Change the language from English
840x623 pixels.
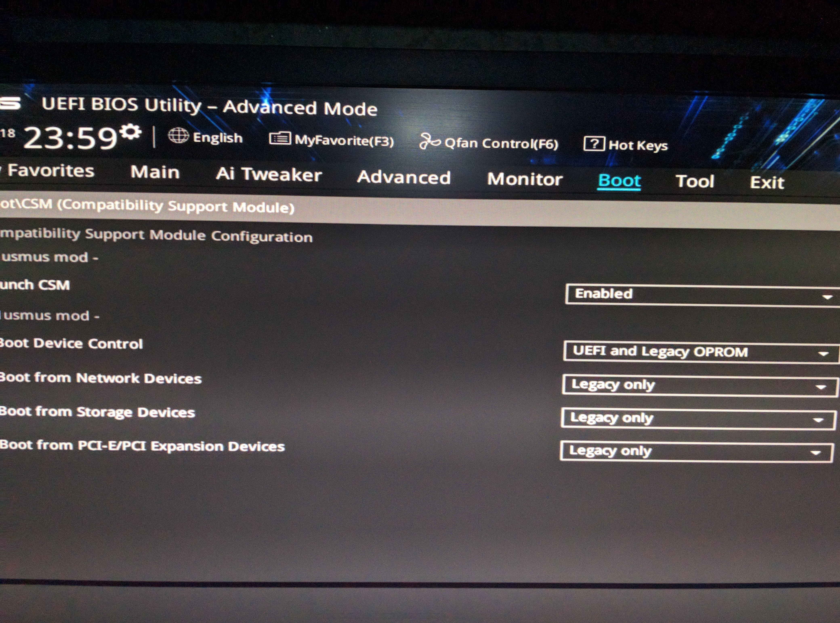[x=217, y=138]
